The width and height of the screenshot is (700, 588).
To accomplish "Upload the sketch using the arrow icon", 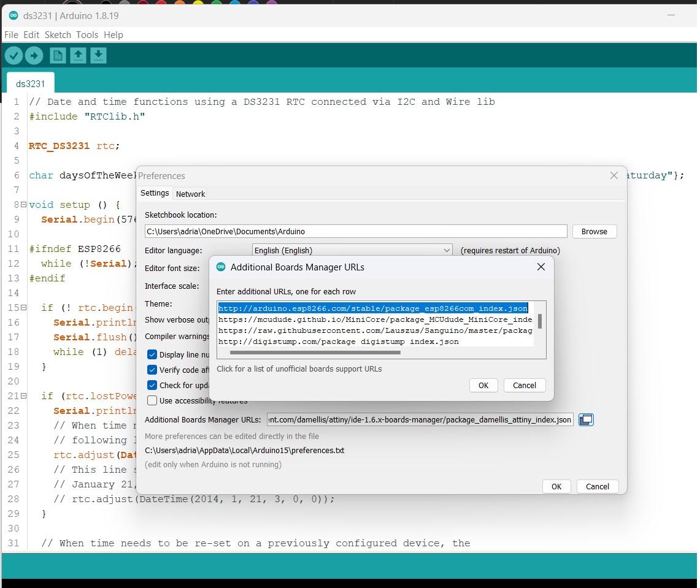I will [34, 55].
